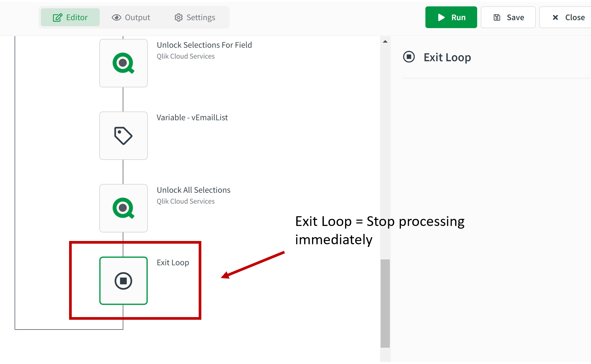Switch to the Editor tab

70,17
